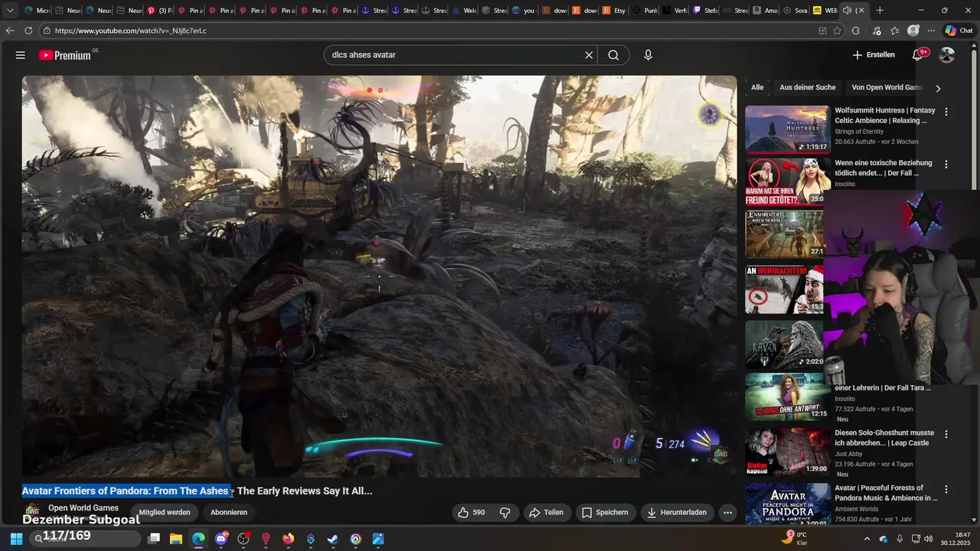Open Avatar Peaceful Night in Pandora thumbnail
Image resolution: width=980 pixels, height=551 pixels.
[787, 504]
